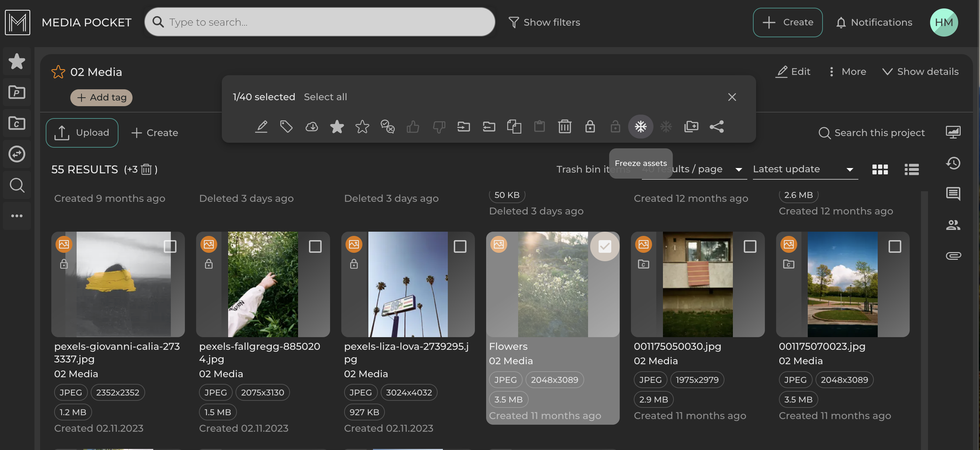The height and width of the screenshot is (450, 980).
Task: Click the thumbs up icon
Action: [413, 126]
